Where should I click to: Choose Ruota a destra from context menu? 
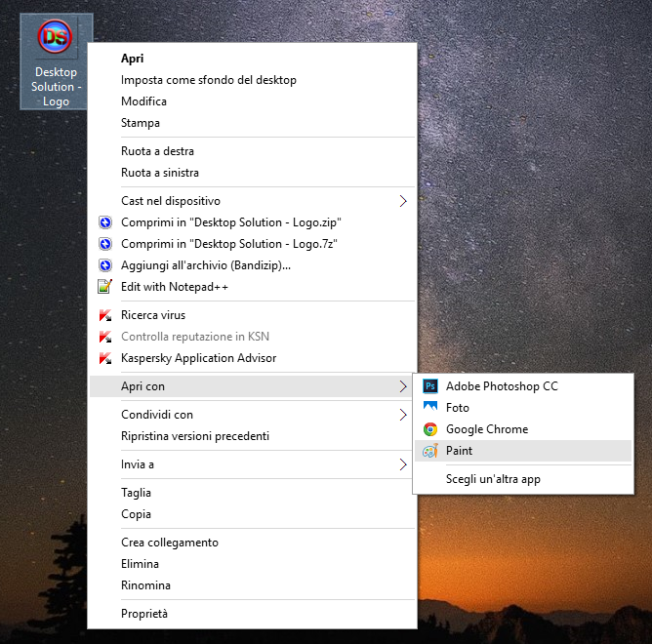157,151
